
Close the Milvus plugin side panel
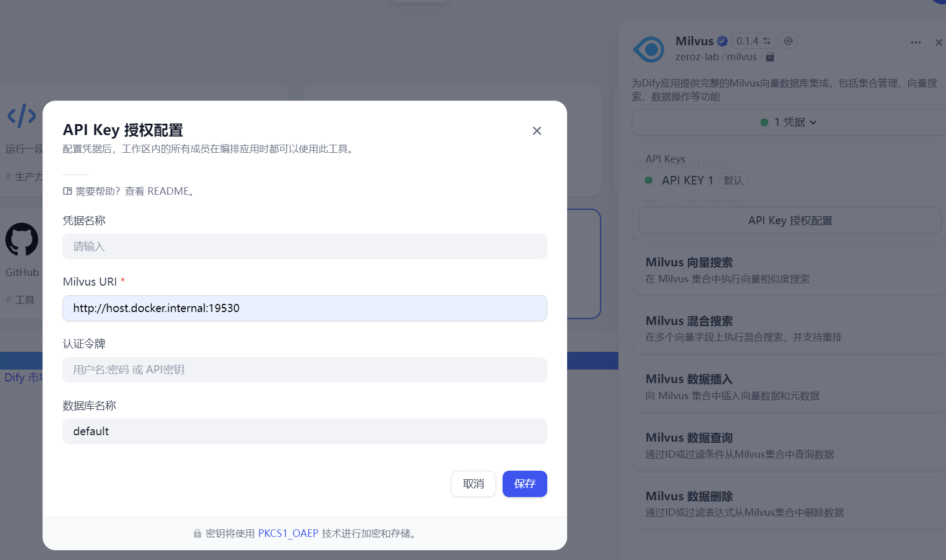tap(938, 42)
